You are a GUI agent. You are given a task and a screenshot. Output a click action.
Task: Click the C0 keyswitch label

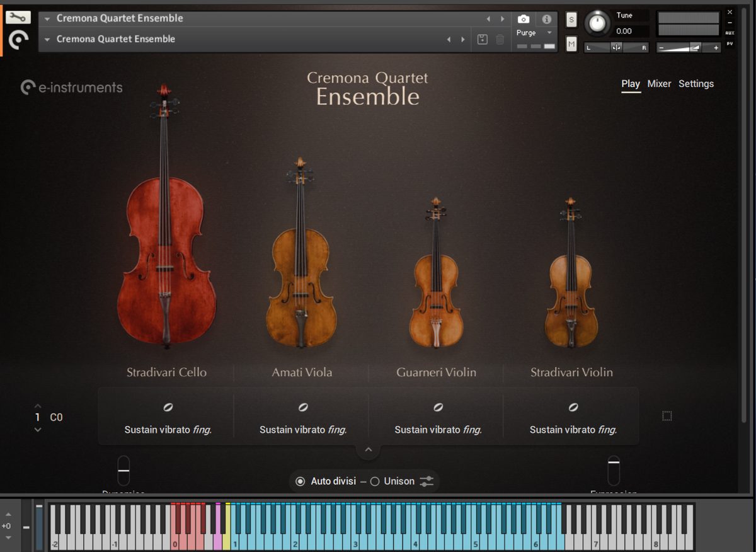56,417
